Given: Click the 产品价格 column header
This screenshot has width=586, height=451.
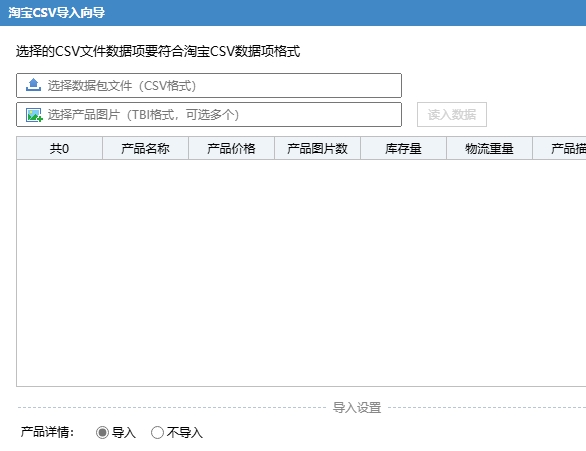Looking at the screenshot, I should [x=231, y=148].
